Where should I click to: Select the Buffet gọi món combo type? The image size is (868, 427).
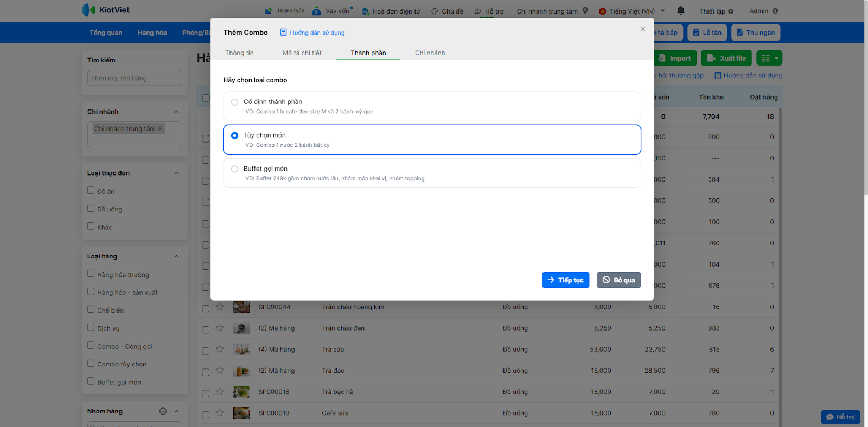pos(235,169)
